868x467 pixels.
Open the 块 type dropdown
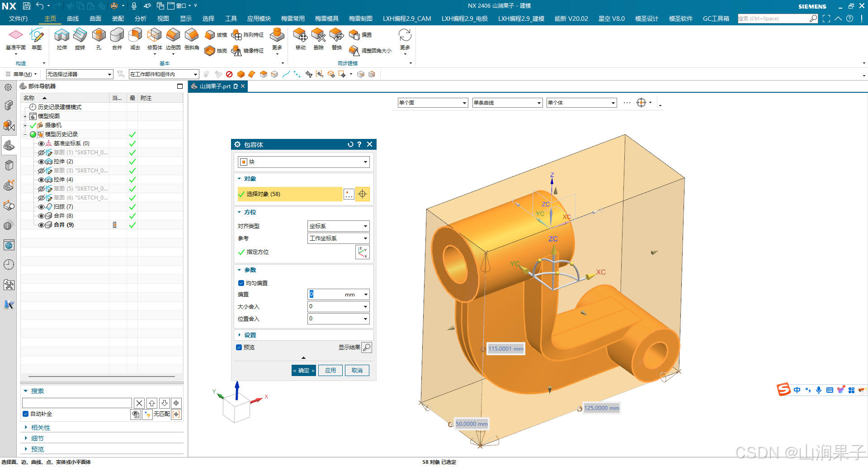tap(304, 162)
